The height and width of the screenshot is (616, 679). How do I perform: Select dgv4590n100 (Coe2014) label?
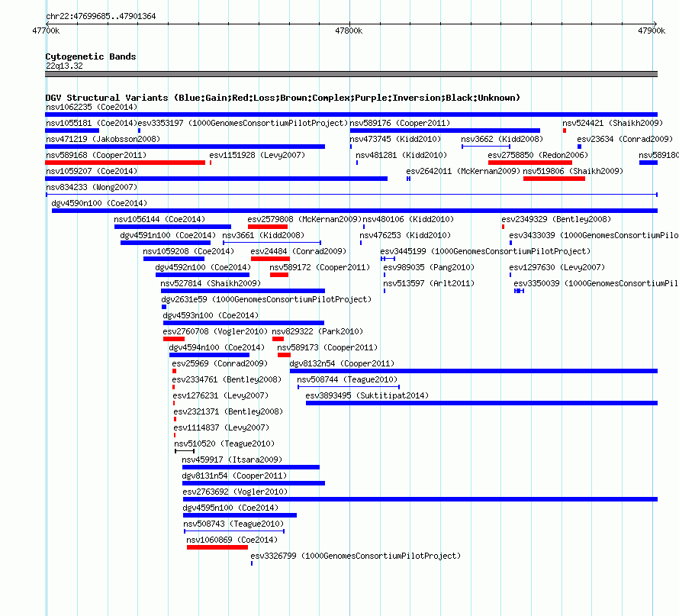(99, 203)
